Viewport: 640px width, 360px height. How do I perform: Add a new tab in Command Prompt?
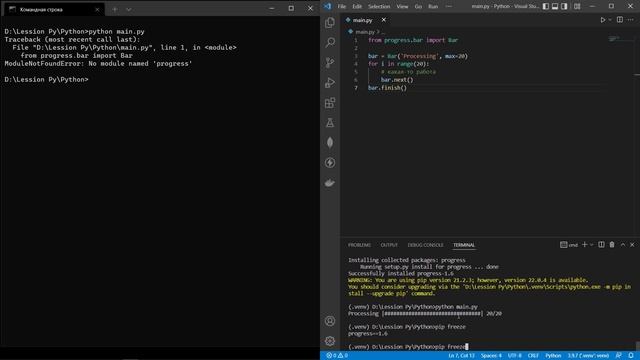(x=115, y=9)
